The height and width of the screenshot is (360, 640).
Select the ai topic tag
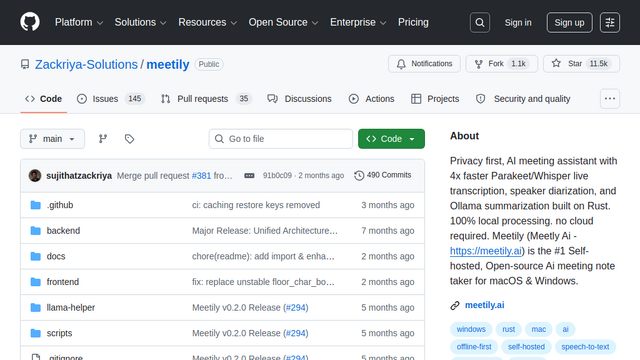(x=565, y=329)
